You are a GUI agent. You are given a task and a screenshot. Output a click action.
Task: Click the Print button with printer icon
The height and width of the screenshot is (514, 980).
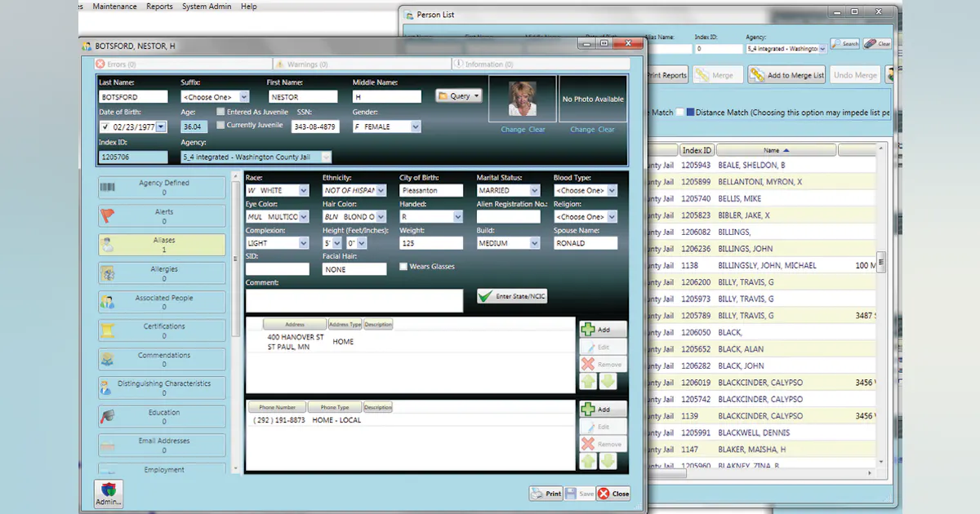tap(546, 494)
